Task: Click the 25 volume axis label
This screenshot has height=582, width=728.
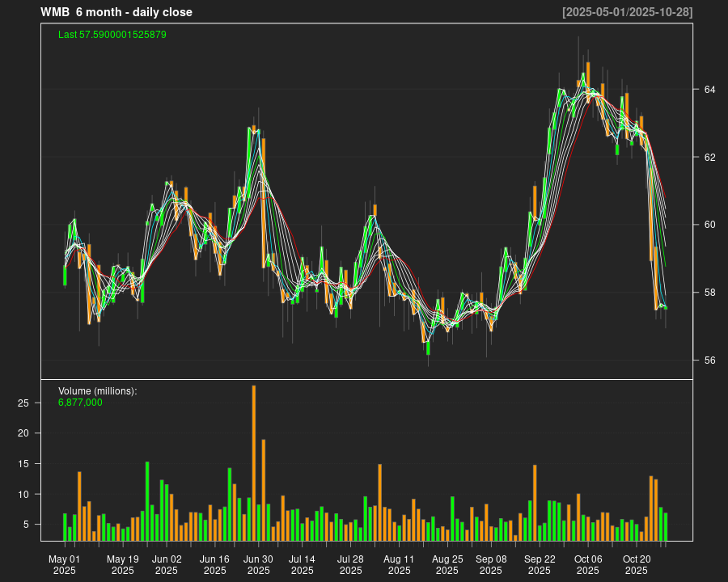Action: (x=23, y=403)
